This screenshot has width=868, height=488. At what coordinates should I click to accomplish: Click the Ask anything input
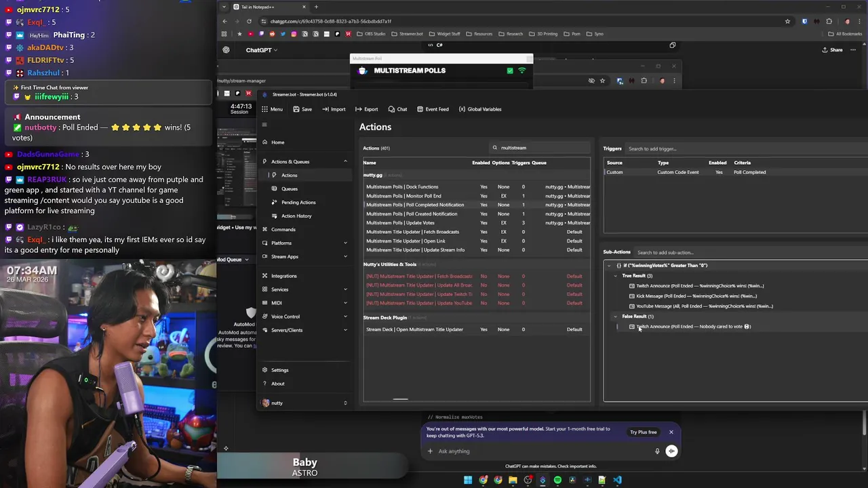tap(542, 451)
